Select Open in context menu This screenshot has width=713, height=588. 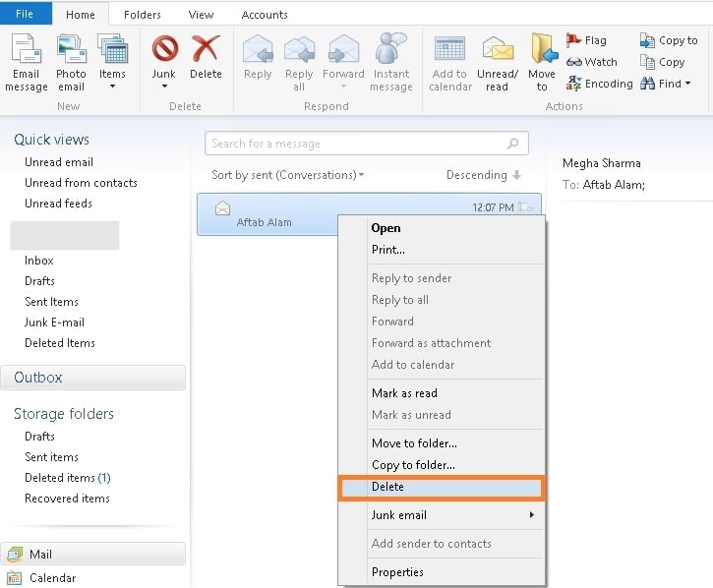pos(386,228)
